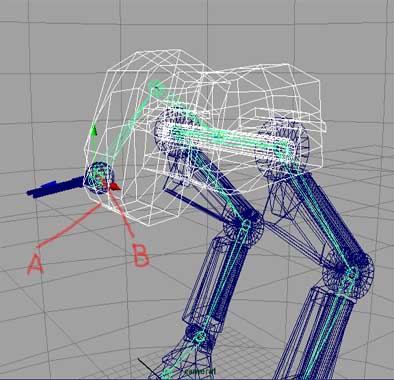Select the diagonal green bone above the sphere
The height and width of the screenshot is (380, 394).
pos(127,128)
